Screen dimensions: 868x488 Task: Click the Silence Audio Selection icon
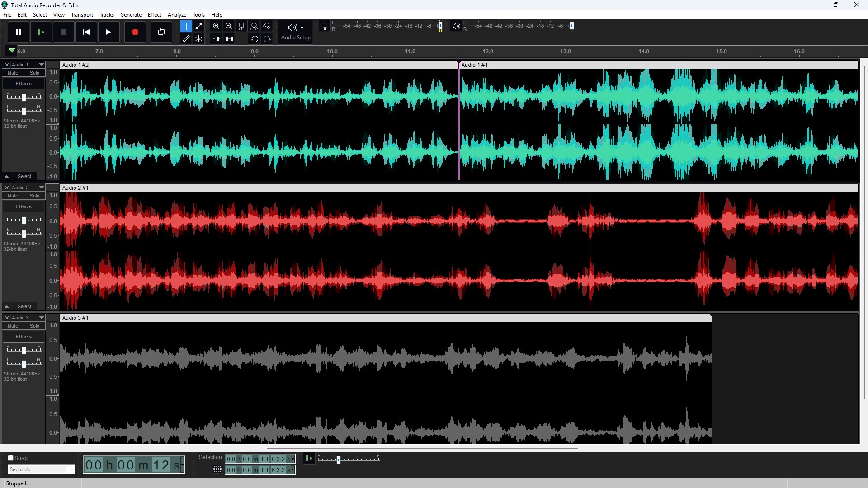[229, 38]
